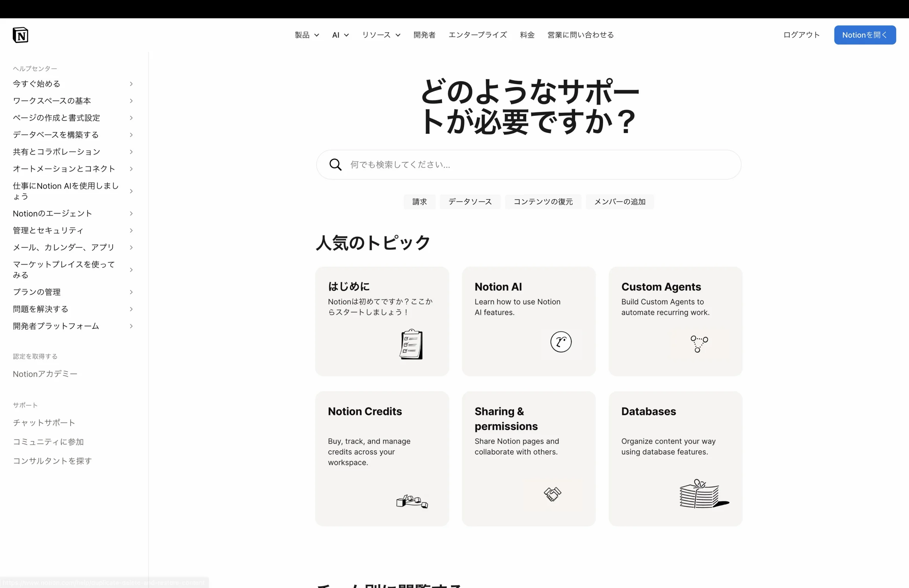The height and width of the screenshot is (588, 909).
Task: Click the handshake icon on Sharing card
Action: (x=552, y=494)
